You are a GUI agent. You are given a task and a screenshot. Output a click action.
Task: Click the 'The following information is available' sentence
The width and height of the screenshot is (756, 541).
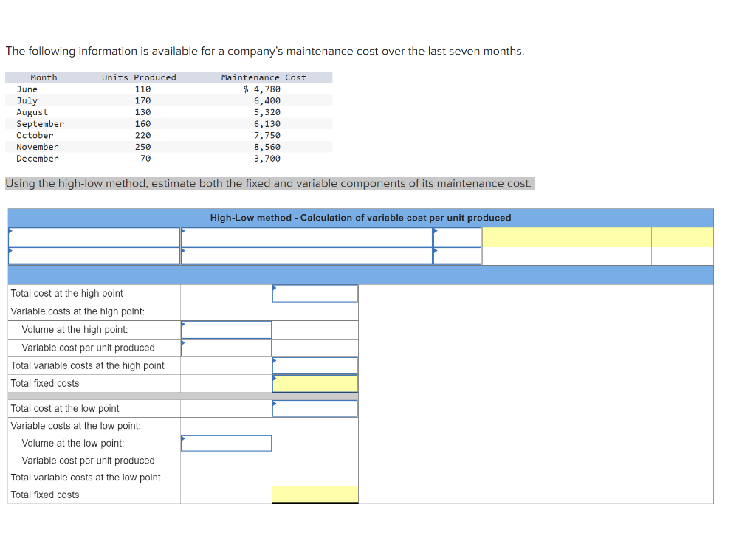[265, 51]
